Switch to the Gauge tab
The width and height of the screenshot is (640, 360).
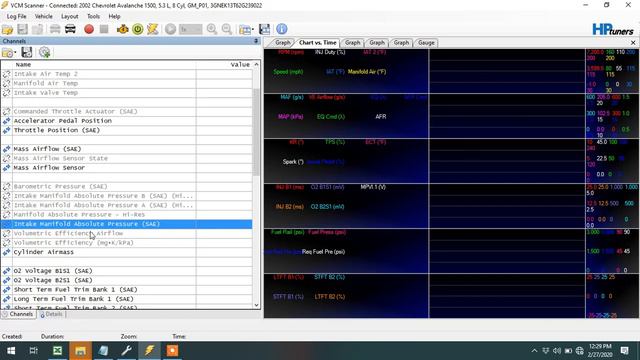coord(426,42)
